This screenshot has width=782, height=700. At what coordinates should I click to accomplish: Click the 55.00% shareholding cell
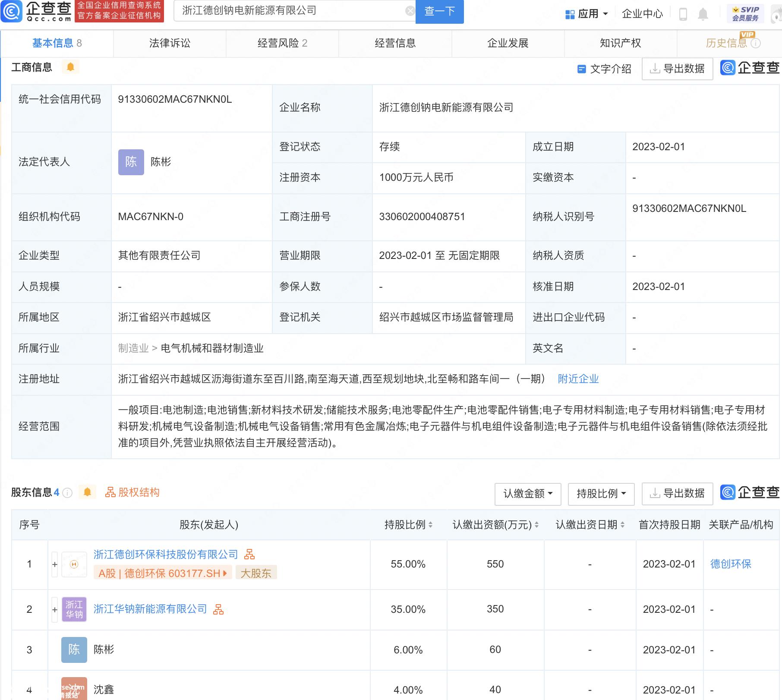point(408,564)
